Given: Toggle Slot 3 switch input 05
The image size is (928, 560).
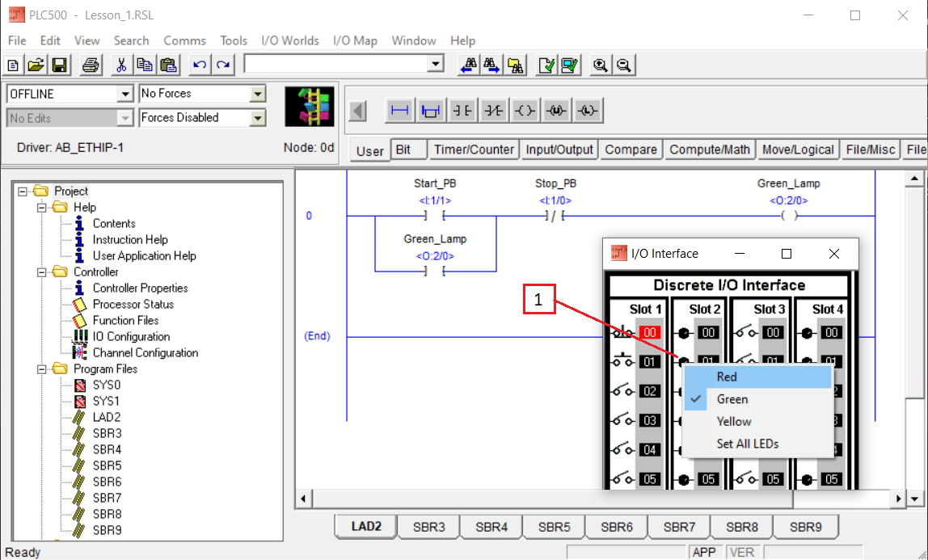Looking at the screenshot, I should (x=745, y=479).
